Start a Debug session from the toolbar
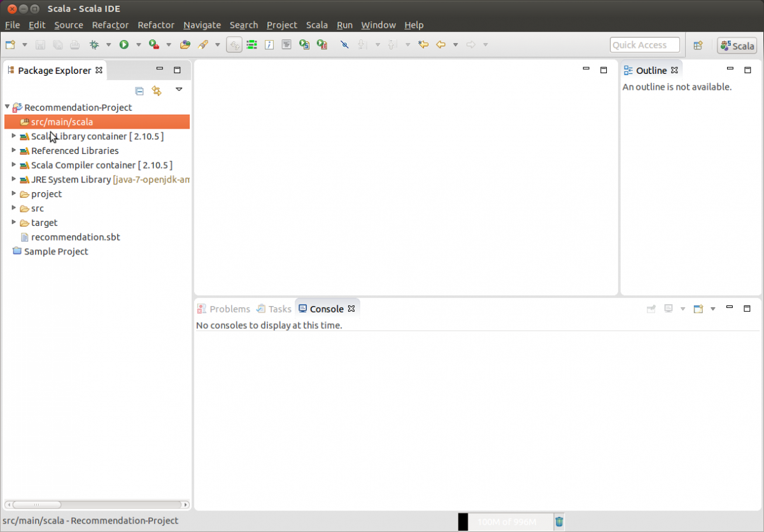Image resolution: width=764 pixels, height=532 pixels. 93,45
